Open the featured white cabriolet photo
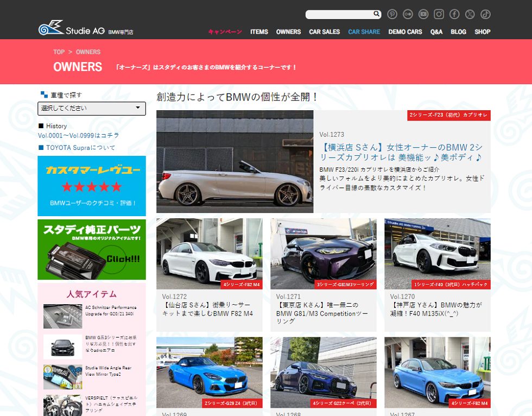Image resolution: width=532 pixels, height=416 pixels. click(x=235, y=161)
